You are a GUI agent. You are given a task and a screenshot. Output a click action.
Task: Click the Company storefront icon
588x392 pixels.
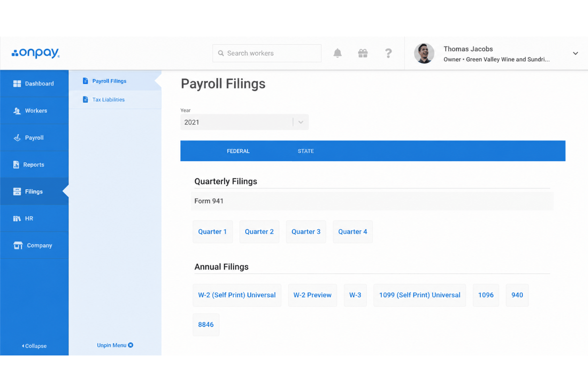(18, 245)
